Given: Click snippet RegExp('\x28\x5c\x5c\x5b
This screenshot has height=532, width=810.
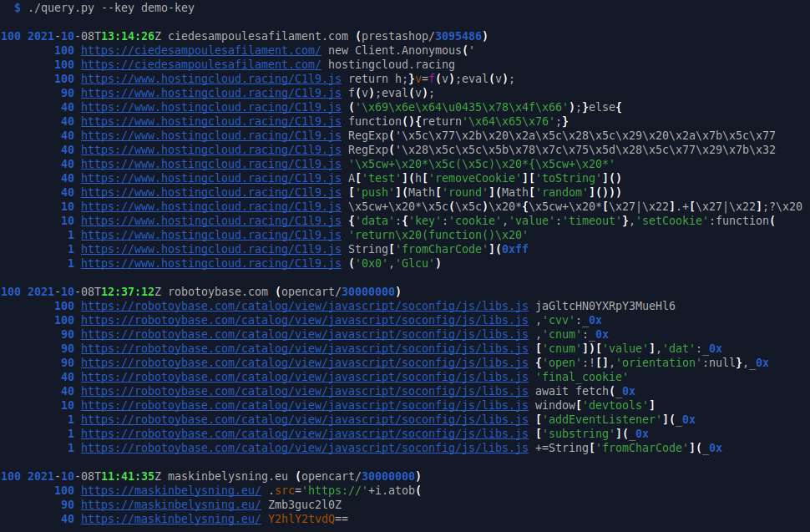Looking at the screenshot, I should [561, 149].
